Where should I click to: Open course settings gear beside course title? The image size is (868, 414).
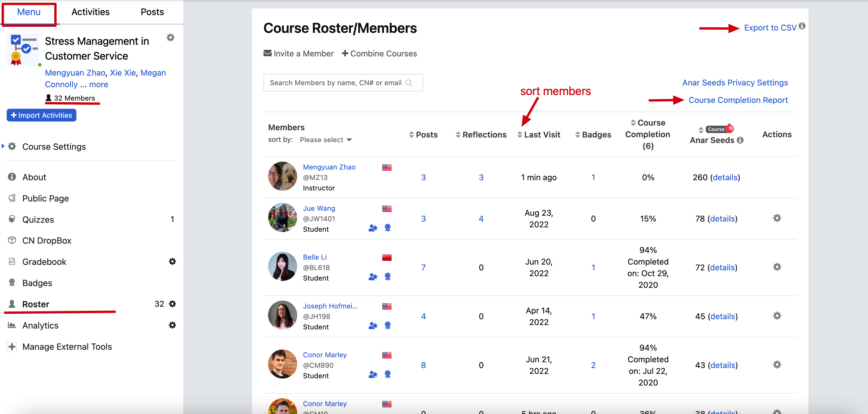[171, 38]
